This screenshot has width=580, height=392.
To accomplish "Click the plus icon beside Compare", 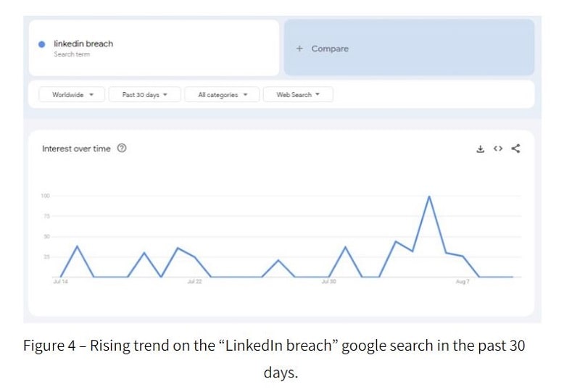I will click(x=299, y=49).
